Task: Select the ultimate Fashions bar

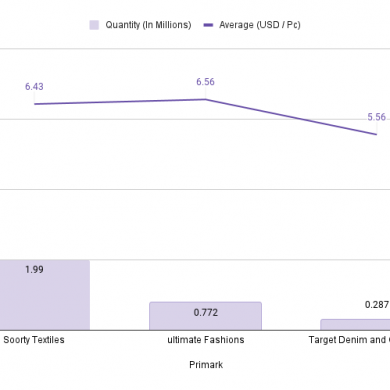Action: tap(205, 316)
